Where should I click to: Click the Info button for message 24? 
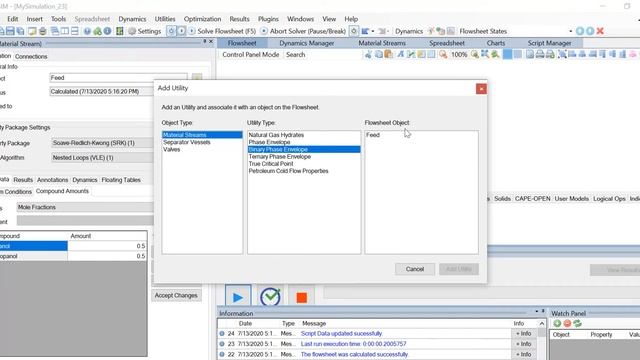tap(524, 333)
